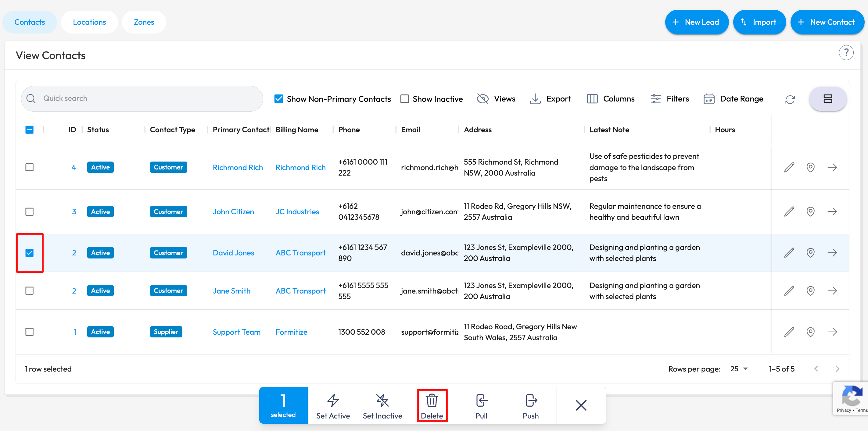Expand the Filters options
Screen dimensions: 868x431
tap(669, 99)
